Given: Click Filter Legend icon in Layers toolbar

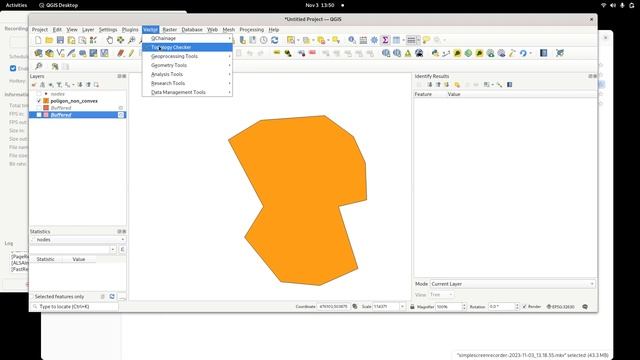Looking at the screenshot, I should (59, 84).
